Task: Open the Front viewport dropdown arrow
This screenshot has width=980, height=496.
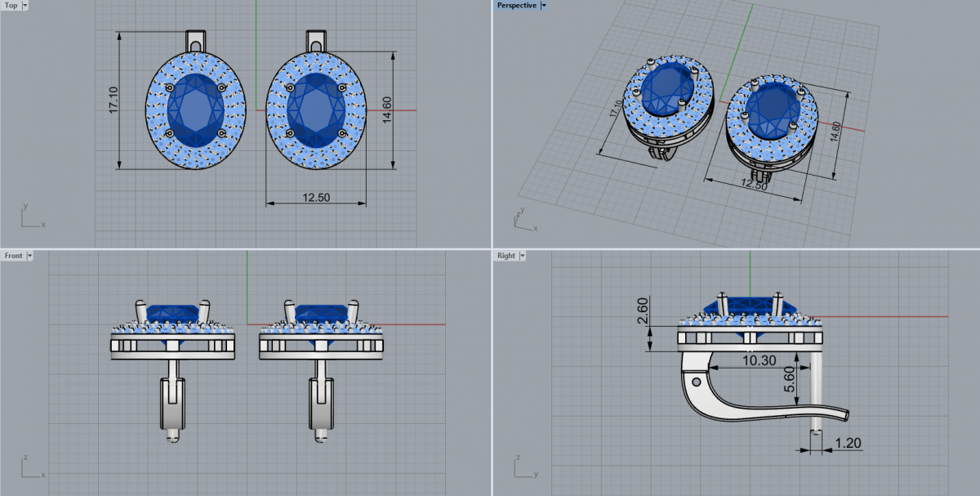Action: (30, 256)
